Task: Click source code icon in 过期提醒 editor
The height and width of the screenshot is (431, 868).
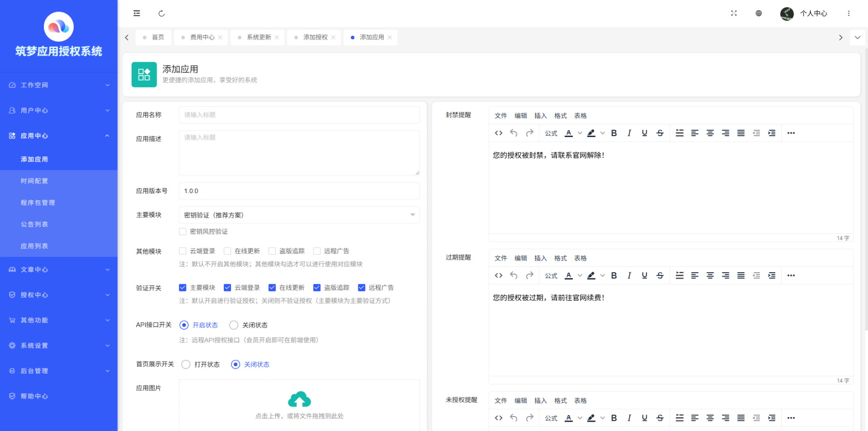Action: [x=499, y=276]
